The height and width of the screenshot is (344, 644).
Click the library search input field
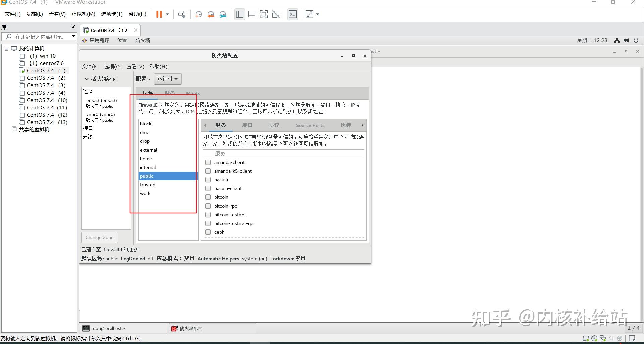pos(40,37)
